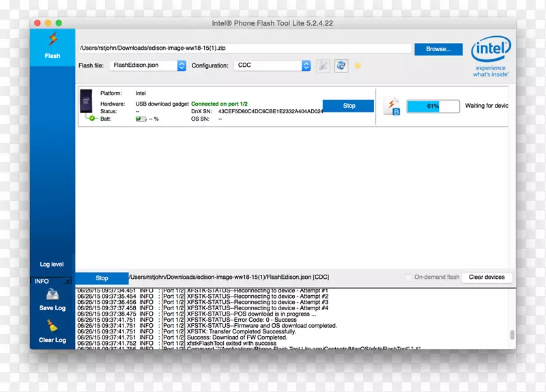Toggle the On-demand flash checkbox
This screenshot has height=392, width=546.
point(408,277)
